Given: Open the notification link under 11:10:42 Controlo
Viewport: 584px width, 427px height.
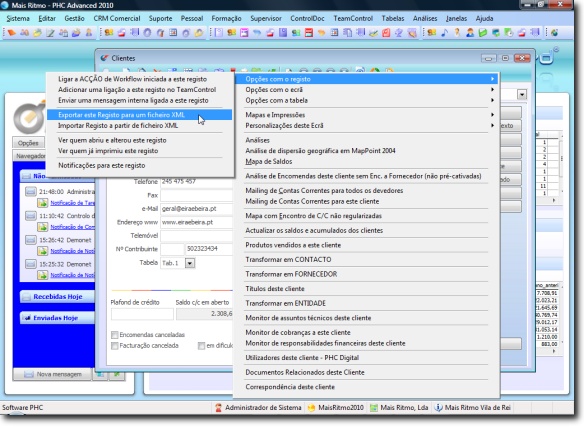Looking at the screenshot, I should point(72,227).
